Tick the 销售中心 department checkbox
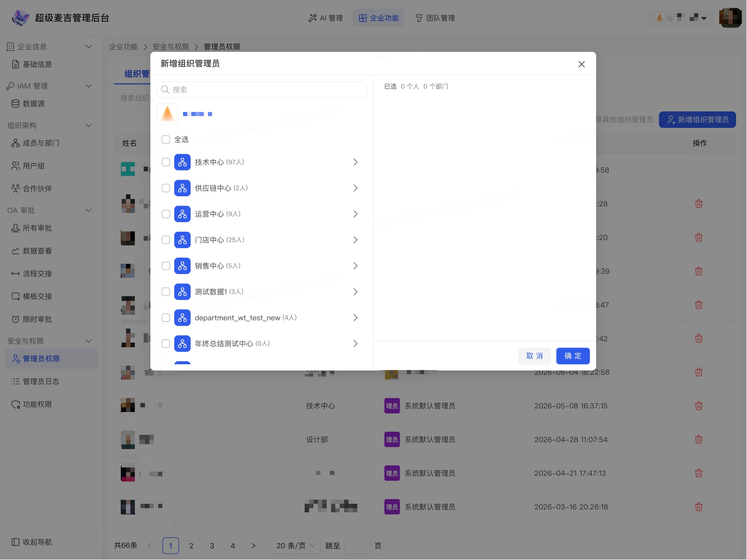The image size is (747, 560). (x=165, y=266)
